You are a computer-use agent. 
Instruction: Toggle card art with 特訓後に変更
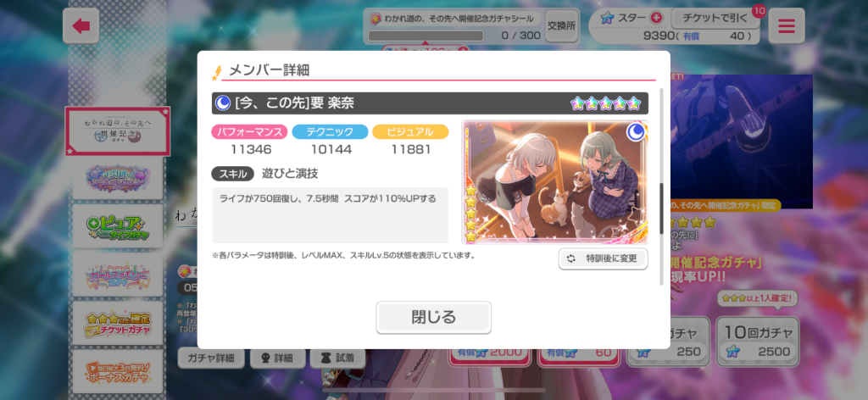pyautogui.click(x=603, y=258)
